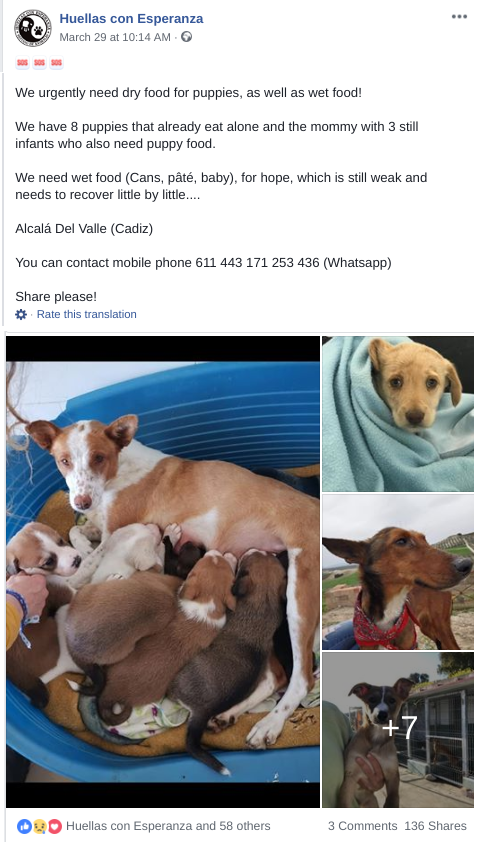Viewport: 478px width, 844px height.
Task: Click Rate this translation link
Action: pyautogui.click(x=87, y=314)
